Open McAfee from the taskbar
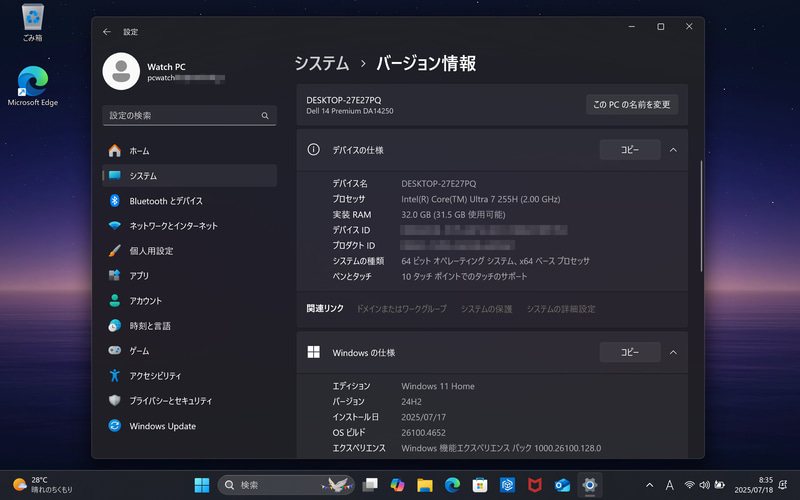 (535, 485)
